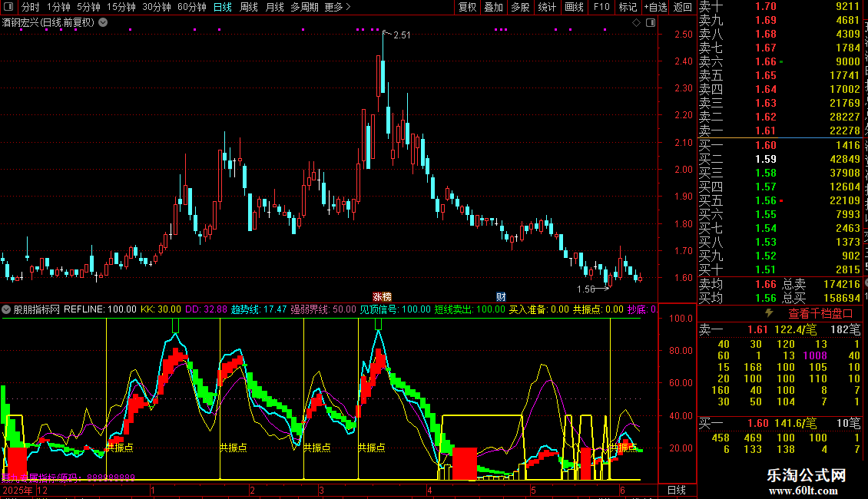Select the 买一 1.60 order row
The width and height of the screenshot is (868, 499).
pos(780,145)
